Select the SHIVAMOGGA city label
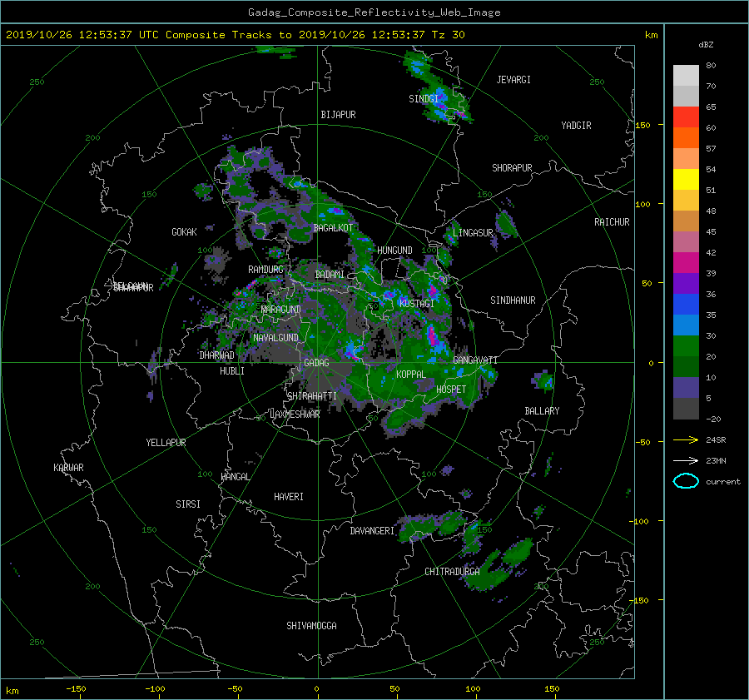Image resolution: width=749 pixels, height=700 pixels. pyautogui.click(x=311, y=625)
